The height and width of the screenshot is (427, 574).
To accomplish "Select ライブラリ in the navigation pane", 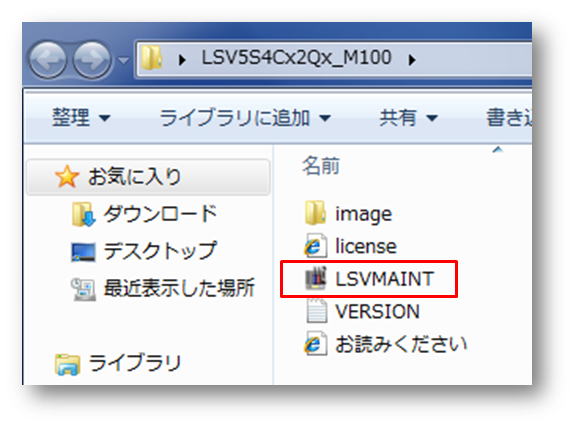I will tap(118, 364).
